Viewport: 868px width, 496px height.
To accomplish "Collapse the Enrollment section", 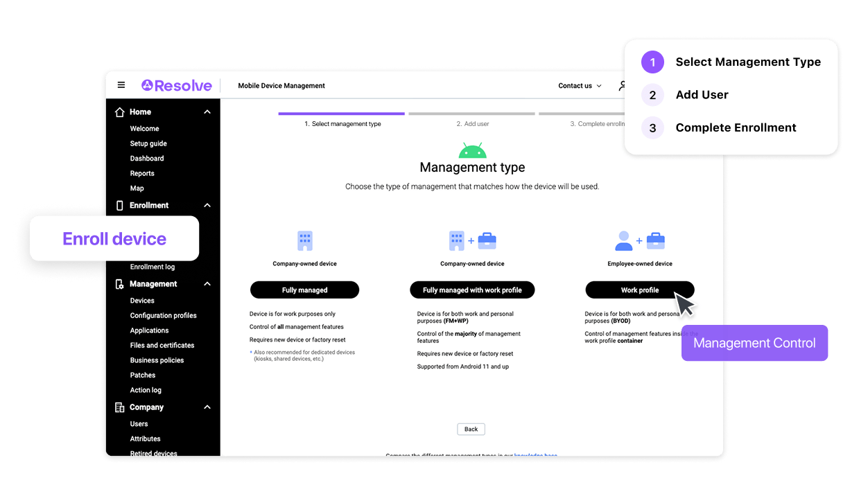I will [207, 205].
